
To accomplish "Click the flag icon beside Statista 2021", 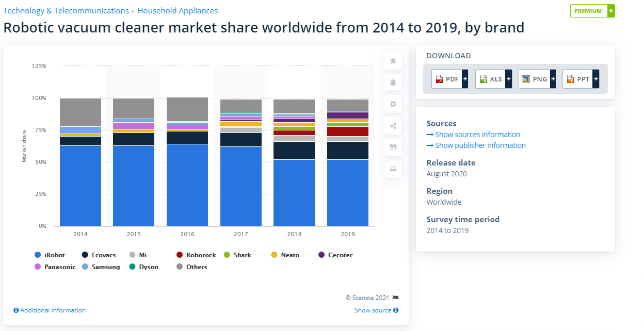I will (x=396, y=298).
